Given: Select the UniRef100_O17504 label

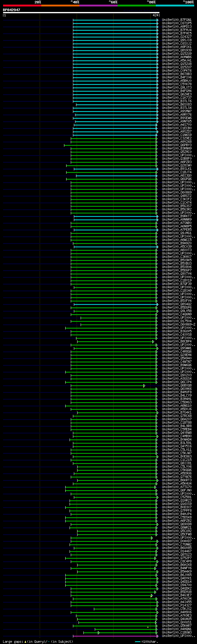Looking at the screenshot, I should coord(177,321).
